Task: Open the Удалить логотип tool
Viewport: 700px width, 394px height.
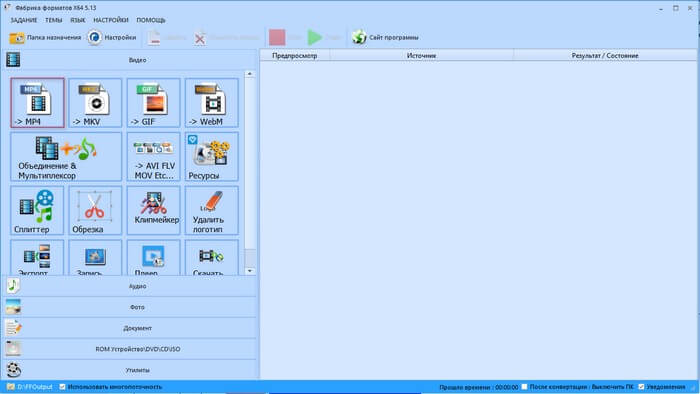Action: pyautogui.click(x=212, y=211)
